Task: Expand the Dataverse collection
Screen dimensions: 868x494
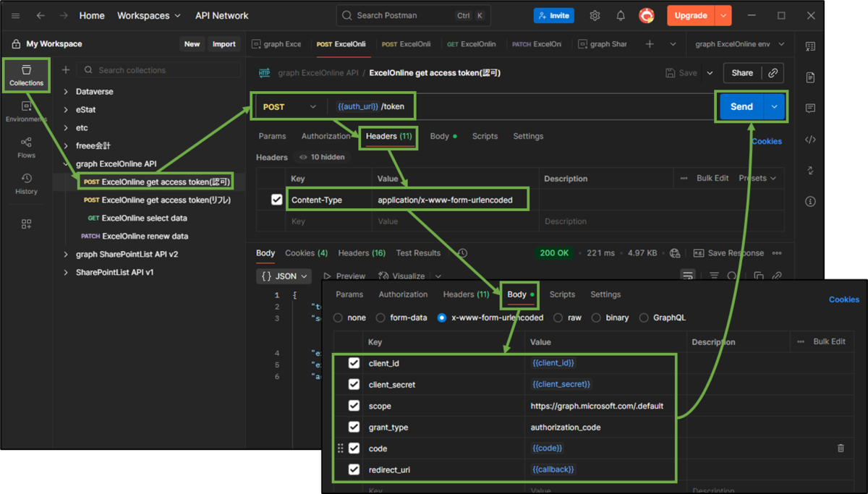Action: [x=66, y=92]
